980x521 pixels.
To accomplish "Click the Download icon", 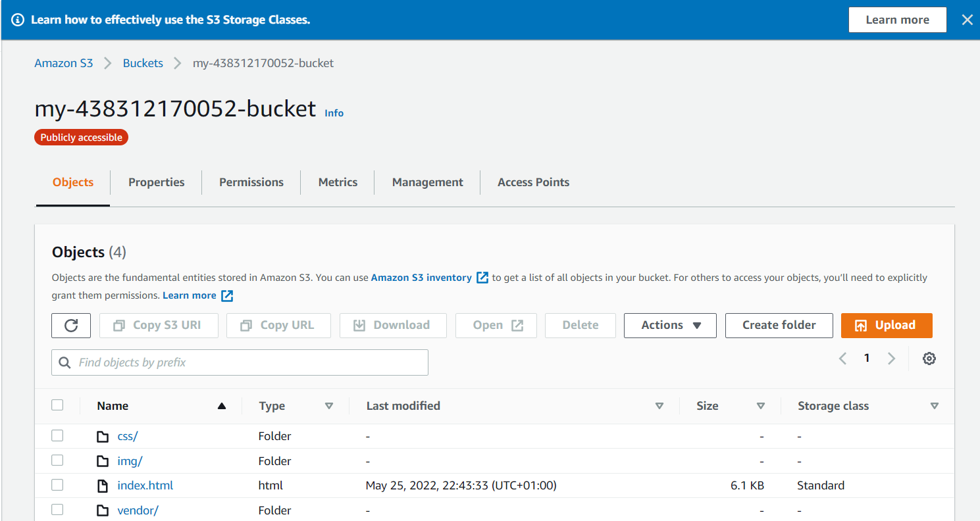I will (x=359, y=325).
